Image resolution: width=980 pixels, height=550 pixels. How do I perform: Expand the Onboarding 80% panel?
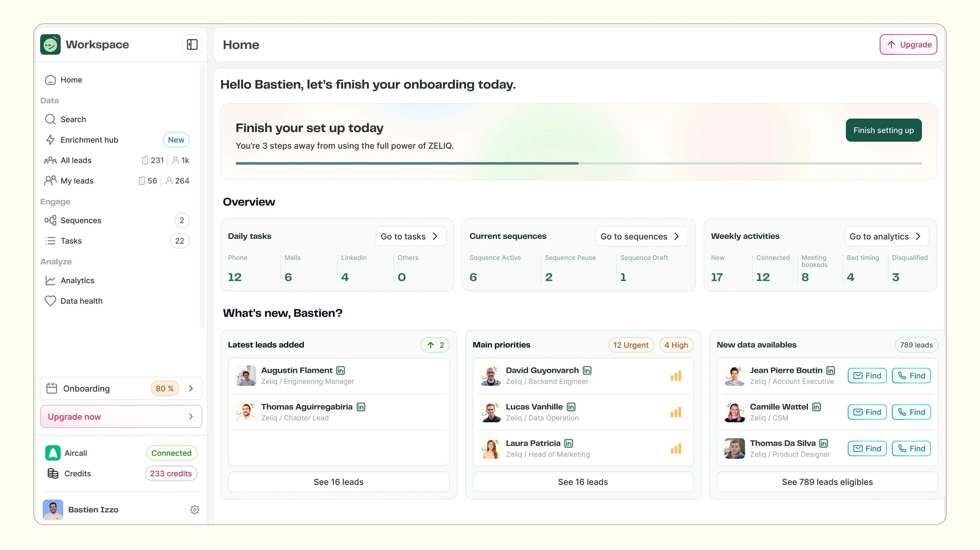191,388
